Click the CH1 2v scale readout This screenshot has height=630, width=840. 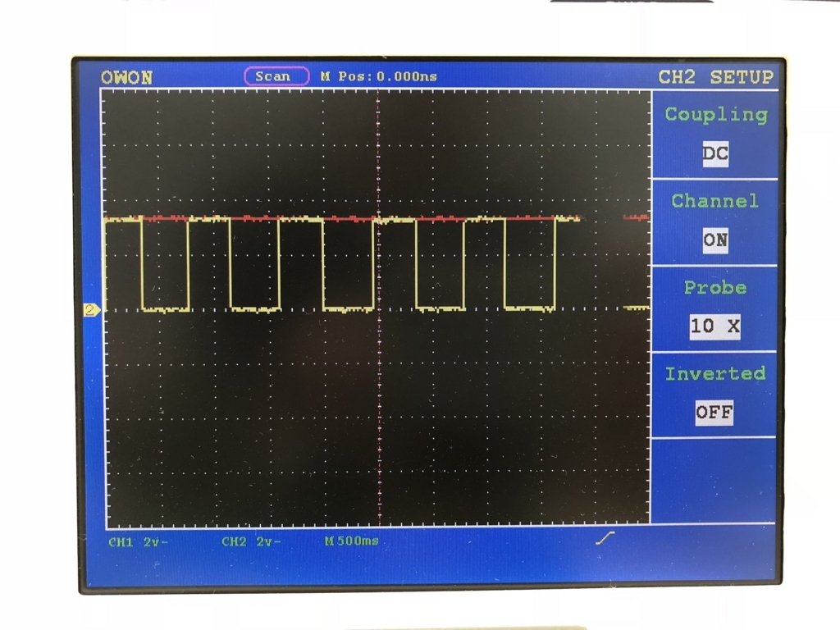click(x=138, y=542)
